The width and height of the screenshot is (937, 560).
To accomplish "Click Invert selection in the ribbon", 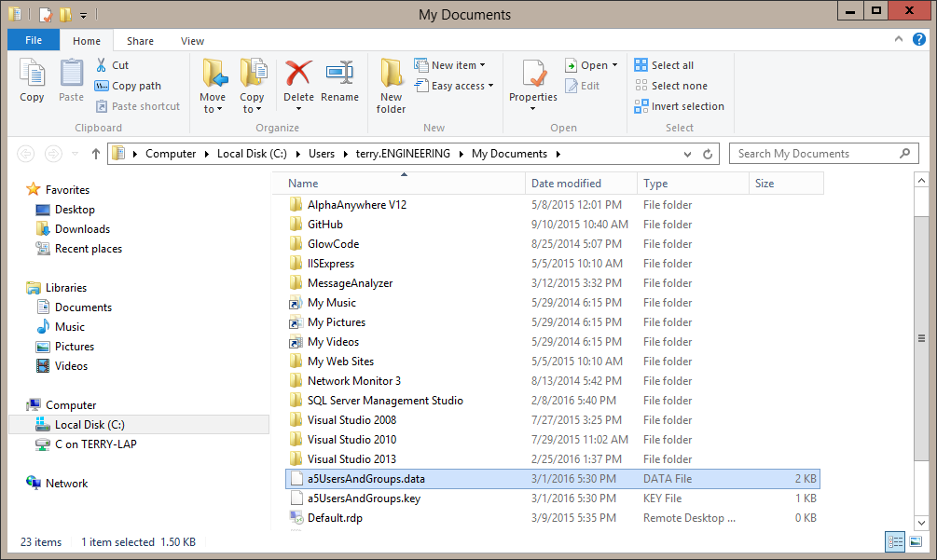I will (680, 106).
